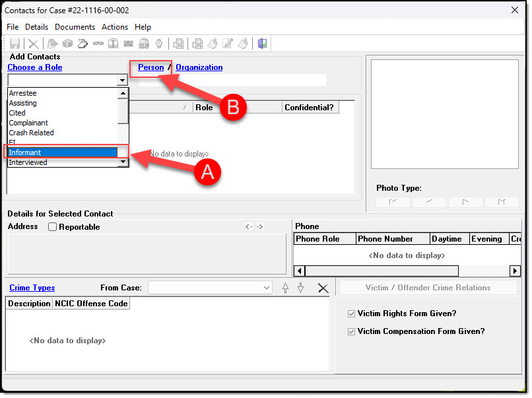
Task: Click the wristwatch toolbar icon
Action: click(x=158, y=44)
